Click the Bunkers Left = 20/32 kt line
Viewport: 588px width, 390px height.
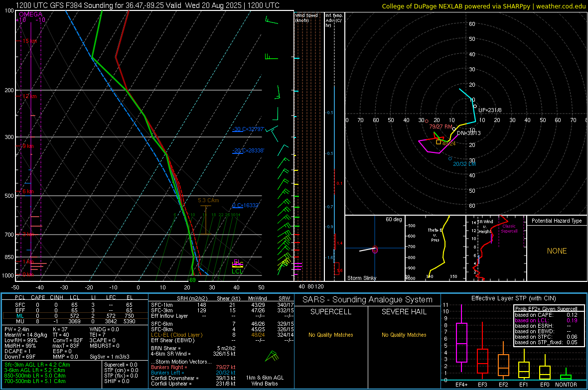tap(193, 373)
